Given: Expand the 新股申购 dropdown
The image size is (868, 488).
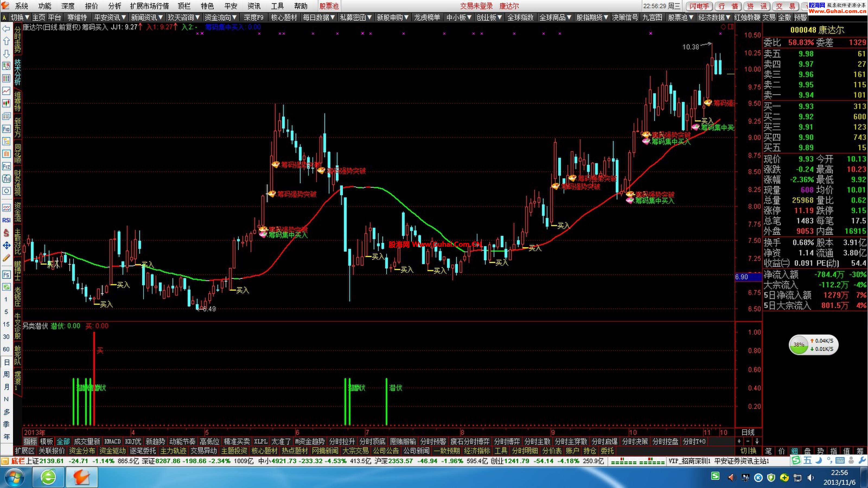Looking at the screenshot, I should tap(393, 17).
